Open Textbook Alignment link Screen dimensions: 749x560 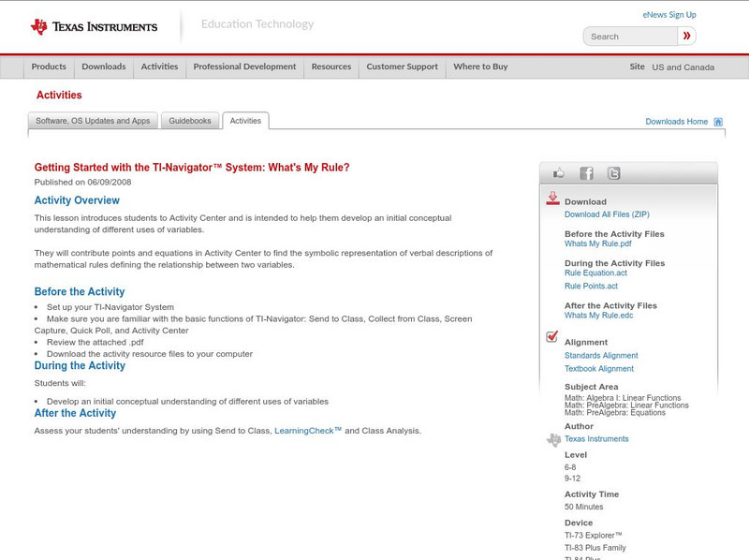tap(599, 369)
